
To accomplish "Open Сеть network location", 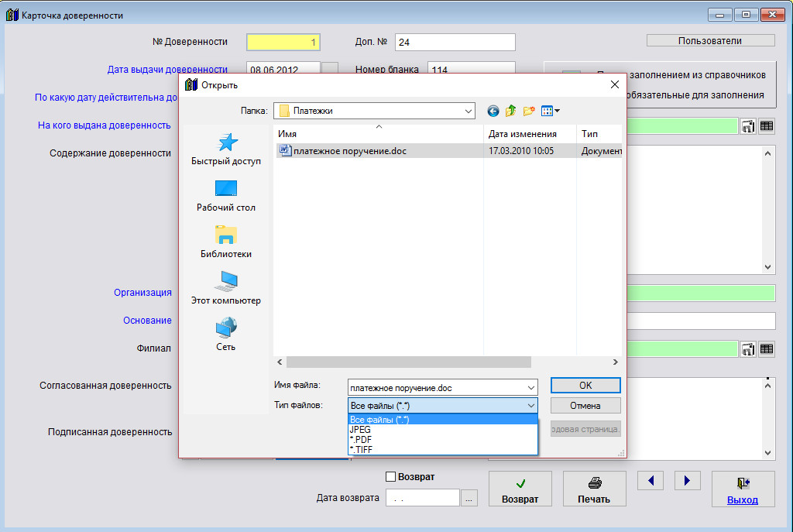I will [226, 335].
